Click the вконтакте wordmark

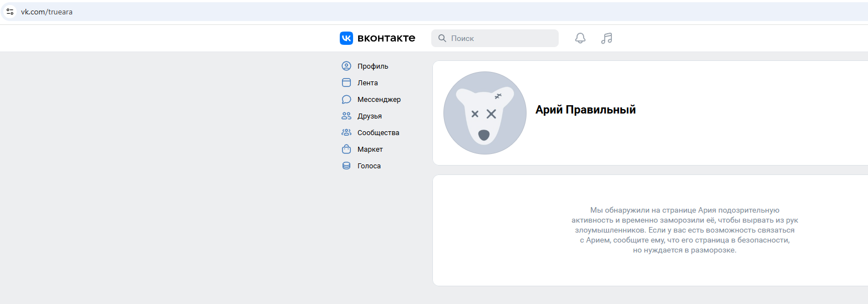pyautogui.click(x=386, y=38)
